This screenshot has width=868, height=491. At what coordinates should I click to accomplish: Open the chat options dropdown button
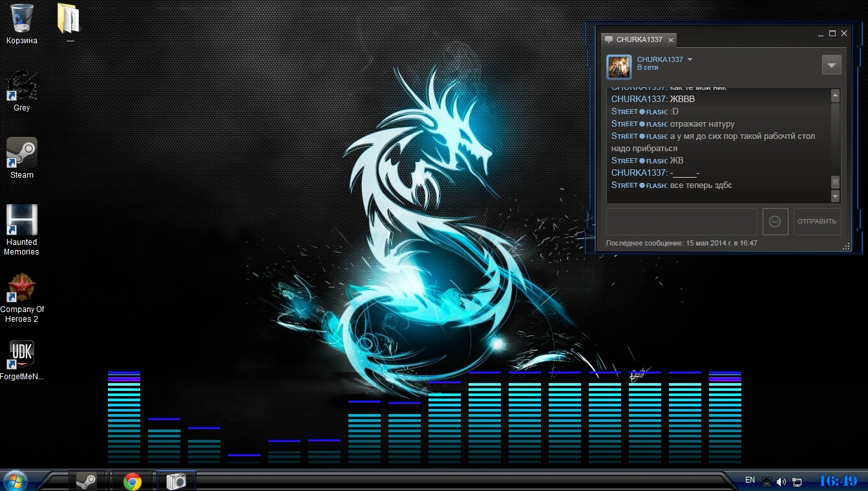tap(831, 65)
